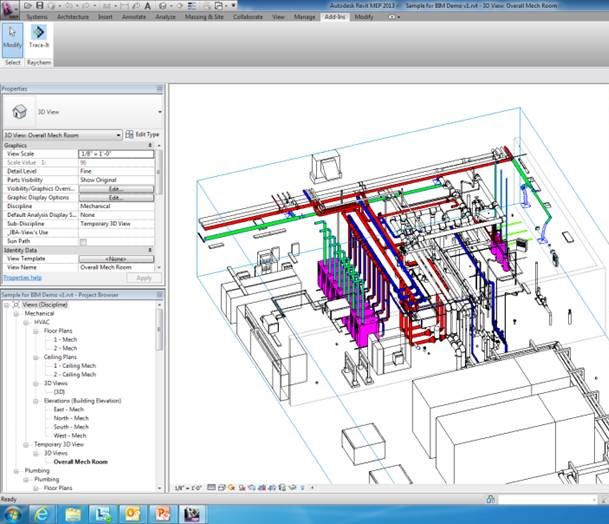The height and width of the screenshot is (524, 609).
Task: Click Edit button for Graphic Display Options
Action: pos(116,198)
